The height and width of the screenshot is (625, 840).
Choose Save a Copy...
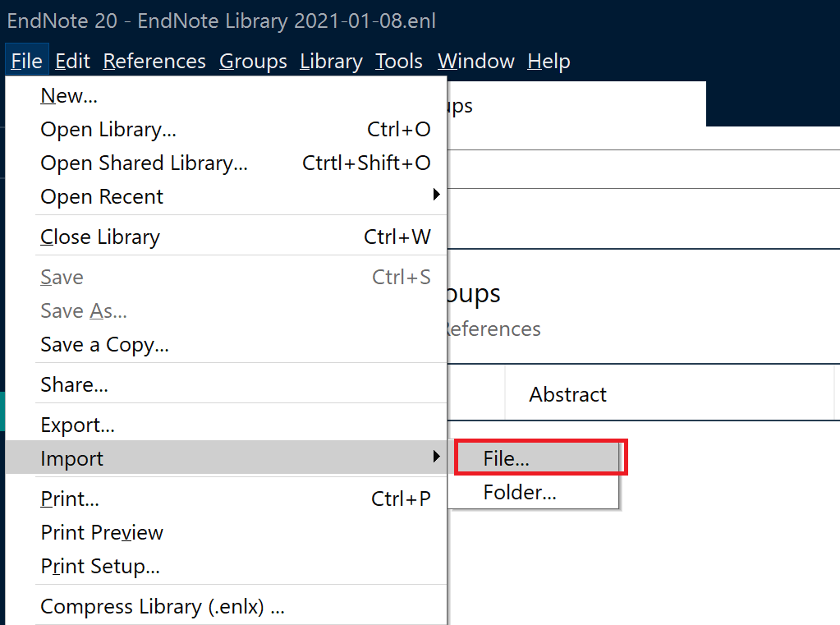pos(226,344)
